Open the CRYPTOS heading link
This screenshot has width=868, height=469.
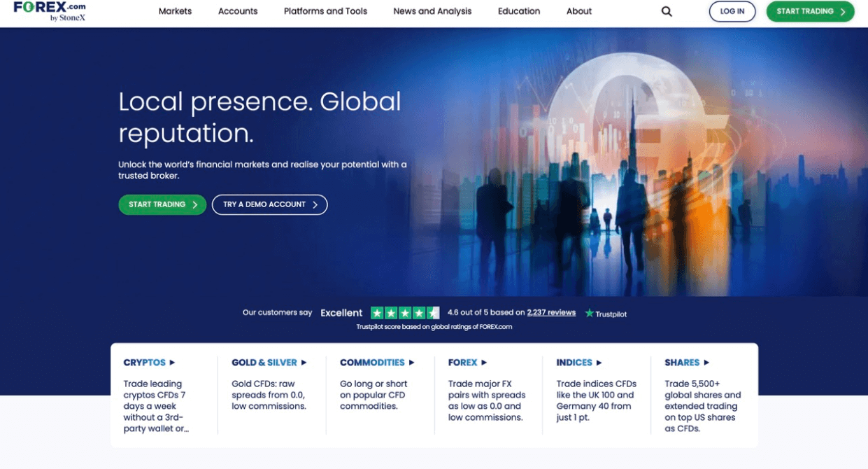(145, 363)
